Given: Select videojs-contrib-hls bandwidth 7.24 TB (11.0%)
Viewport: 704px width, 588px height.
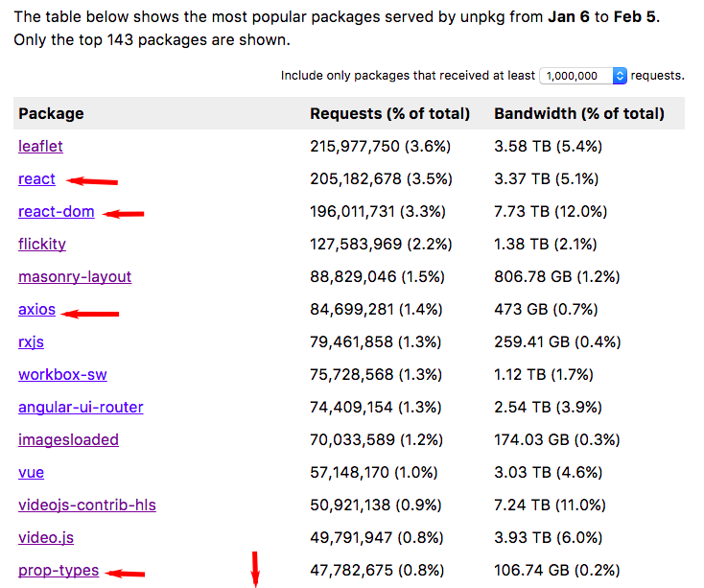Looking at the screenshot, I should [x=550, y=505].
